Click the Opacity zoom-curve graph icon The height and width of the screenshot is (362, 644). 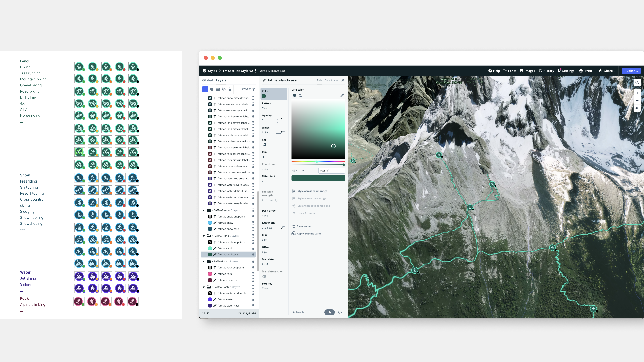pos(281,120)
